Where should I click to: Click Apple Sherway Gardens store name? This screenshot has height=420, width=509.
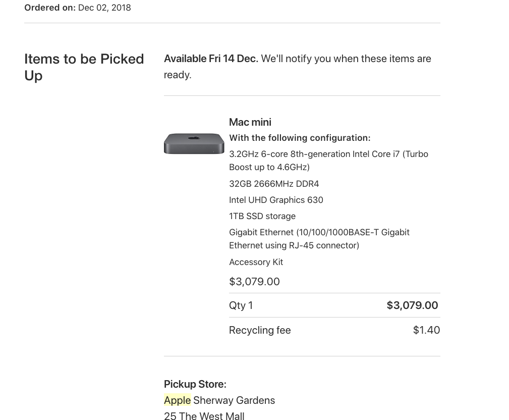click(x=219, y=400)
